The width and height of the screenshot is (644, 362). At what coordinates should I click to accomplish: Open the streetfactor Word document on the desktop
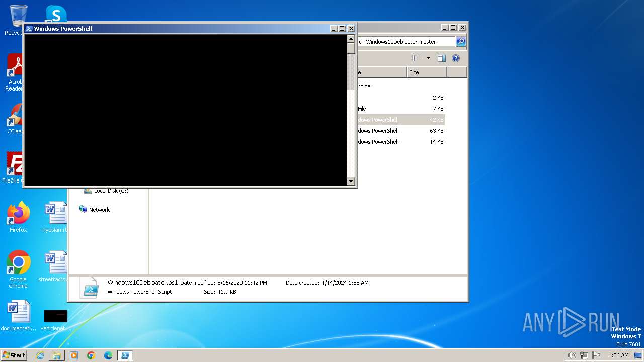pos(53,267)
